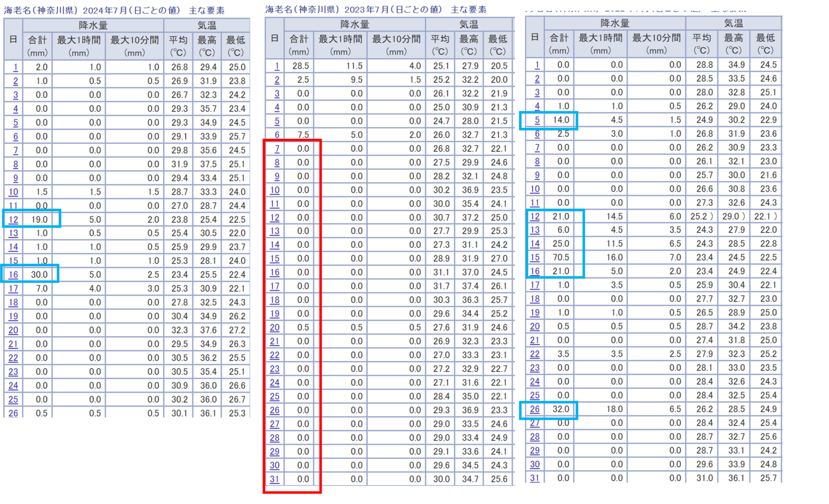Image resolution: width=829 pixels, height=504 pixels.
Task: Click 30.0 precipitation cell in 2024 table
Action: click(39, 275)
